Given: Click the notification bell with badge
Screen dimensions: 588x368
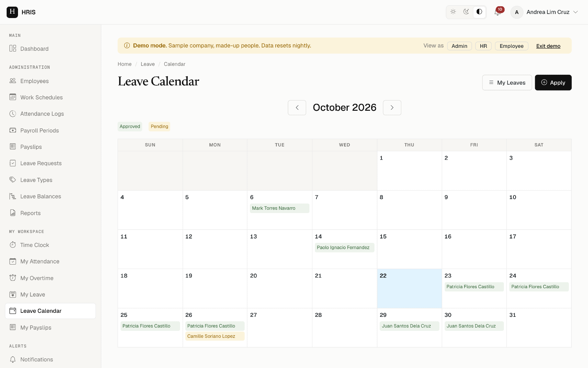Looking at the screenshot, I should click(498, 12).
